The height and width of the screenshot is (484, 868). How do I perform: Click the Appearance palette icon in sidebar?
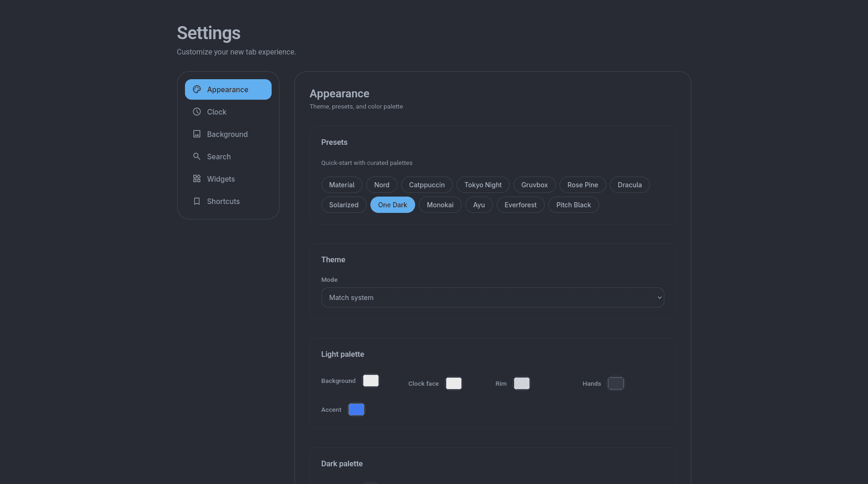197,89
